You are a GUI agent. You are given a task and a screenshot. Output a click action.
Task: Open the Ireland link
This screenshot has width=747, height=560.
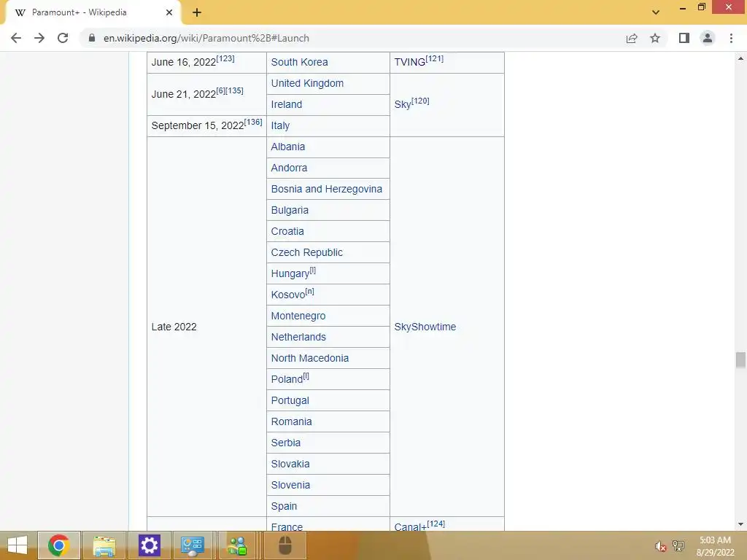[x=286, y=104]
